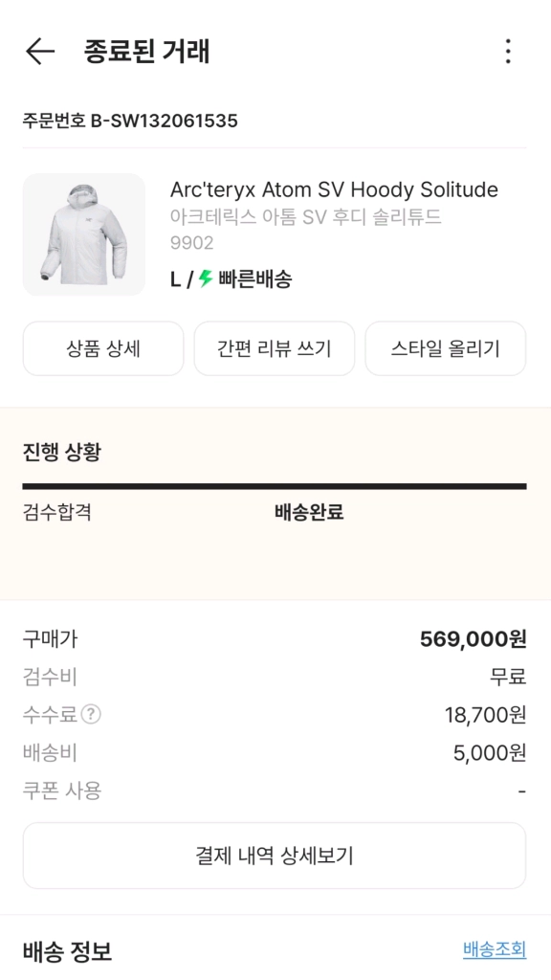The width and height of the screenshot is (551, 980).
Task: Open 결제 내역 상세보기 payment details
Action: coord(275,855)
